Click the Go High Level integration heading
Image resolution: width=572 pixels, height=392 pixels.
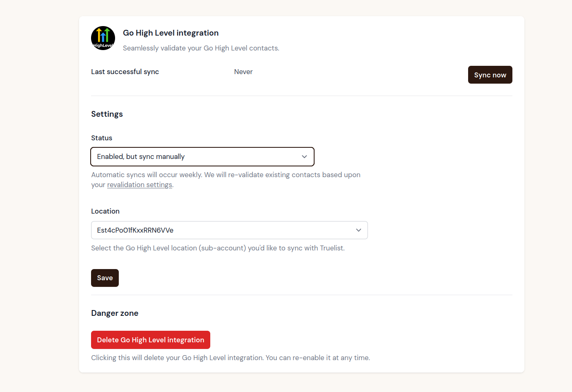coord(171,33)
